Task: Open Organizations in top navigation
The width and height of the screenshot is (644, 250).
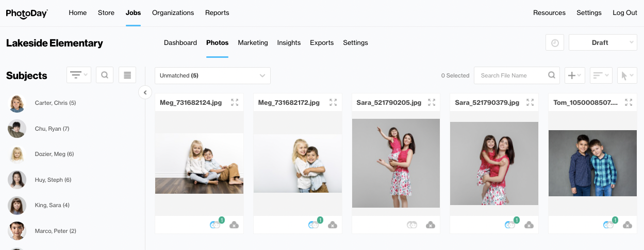Action: coord(173,13)
